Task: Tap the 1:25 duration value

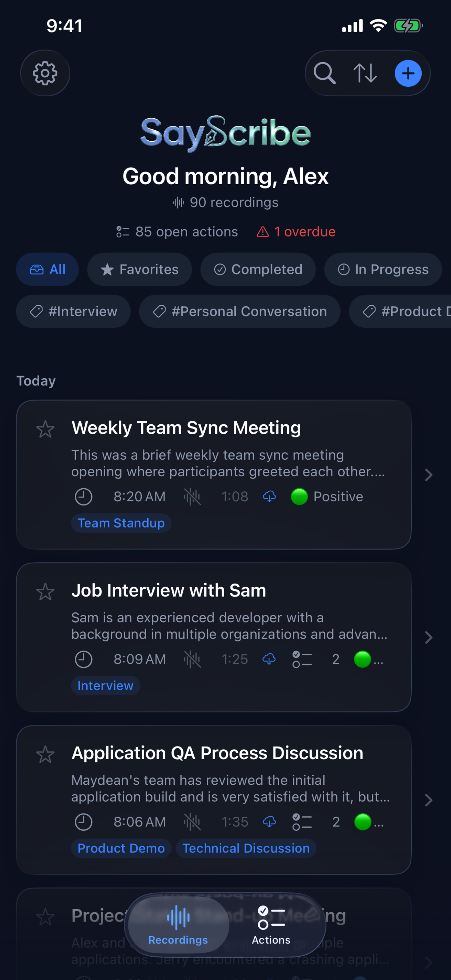Action: 235,659
